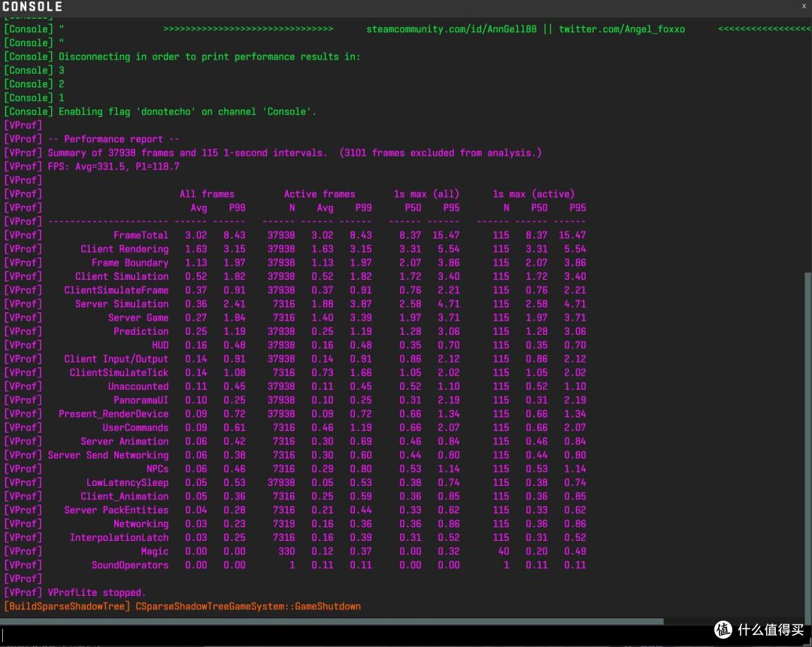Click the 'Summary of 37938 frames' line
812x647 pixels.
tap(272, 153)
